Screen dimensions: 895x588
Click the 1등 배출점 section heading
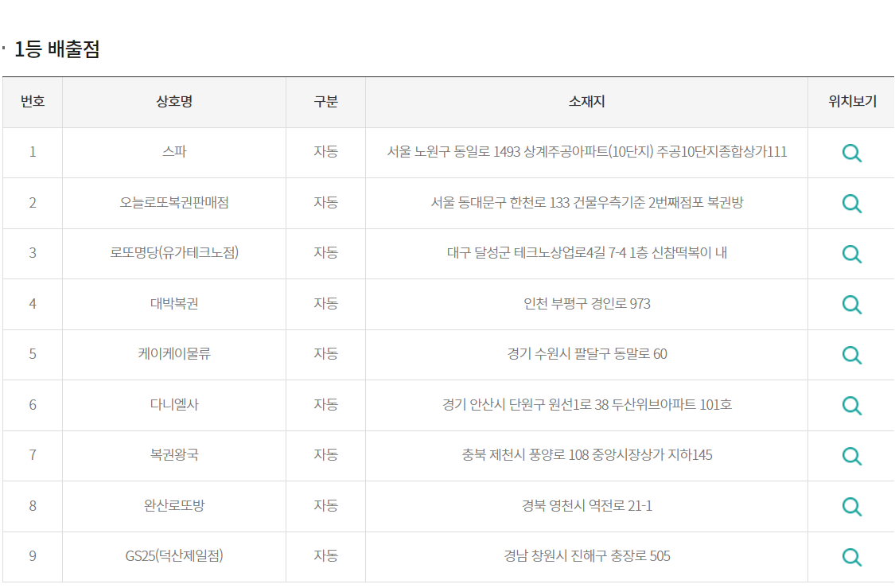click(56, 49)
